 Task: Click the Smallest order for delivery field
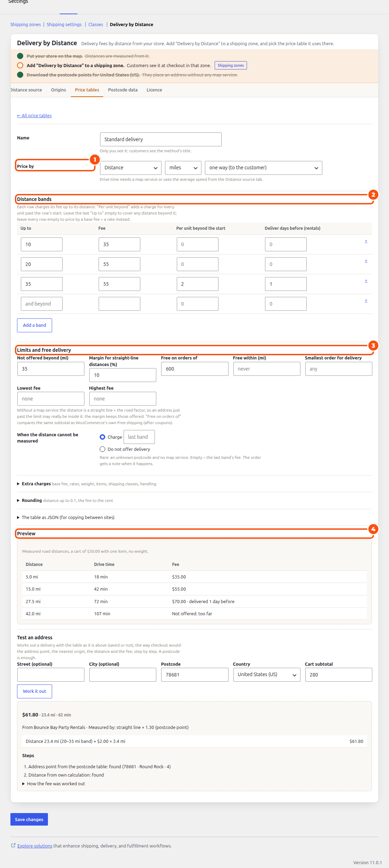click(339, 369)
